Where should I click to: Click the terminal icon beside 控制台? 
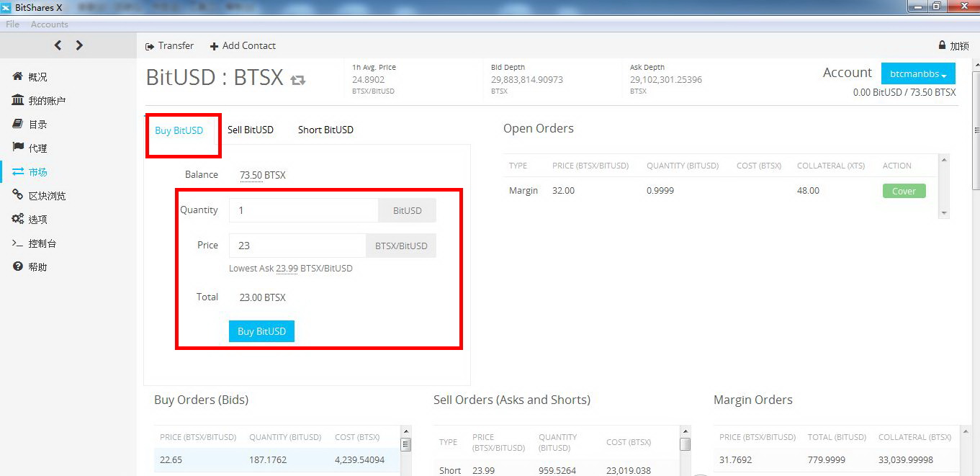pos(18,243)
